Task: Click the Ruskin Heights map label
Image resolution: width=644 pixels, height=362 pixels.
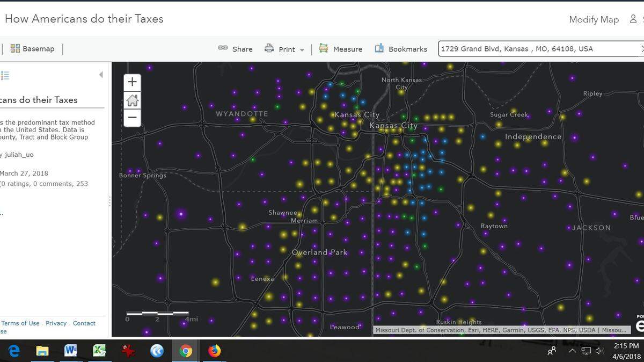Action: 459,322
